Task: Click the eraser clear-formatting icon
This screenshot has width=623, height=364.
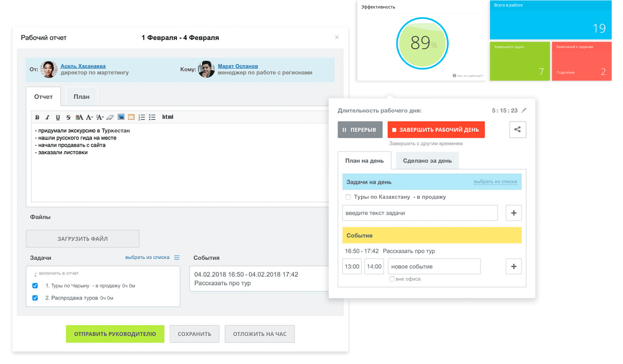Action: [110, 117]
